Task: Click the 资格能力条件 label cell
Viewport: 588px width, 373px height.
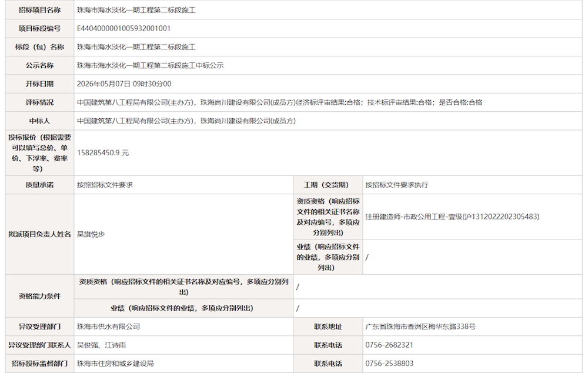Action: tap(40, 296)
